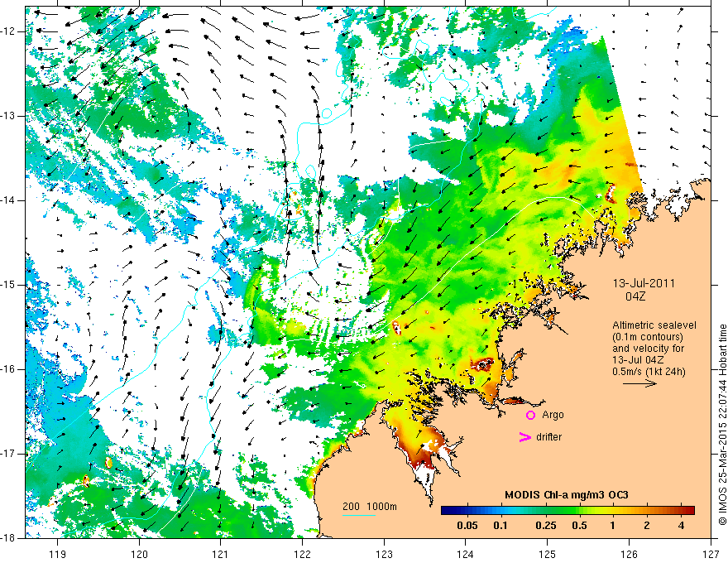Click the colorbar tick label 4
Image resolution: width=728 pixels, height=563 pixels.
pos(681,526)
